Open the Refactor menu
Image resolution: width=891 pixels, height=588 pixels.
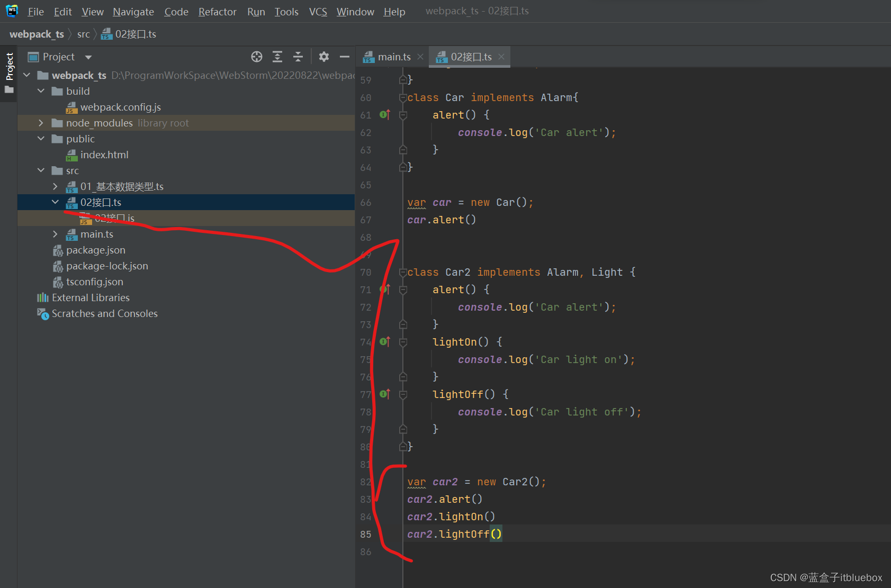click(x=218, y=12)
